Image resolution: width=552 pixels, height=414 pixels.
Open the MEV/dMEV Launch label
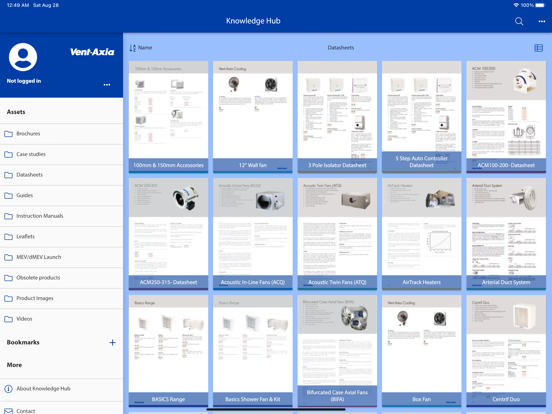coord(39,257)
